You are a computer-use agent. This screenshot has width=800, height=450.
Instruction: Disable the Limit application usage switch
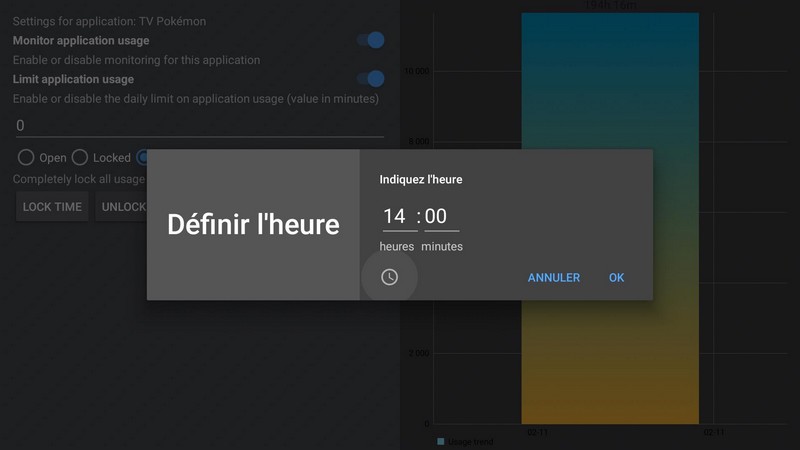click(370, 79)
